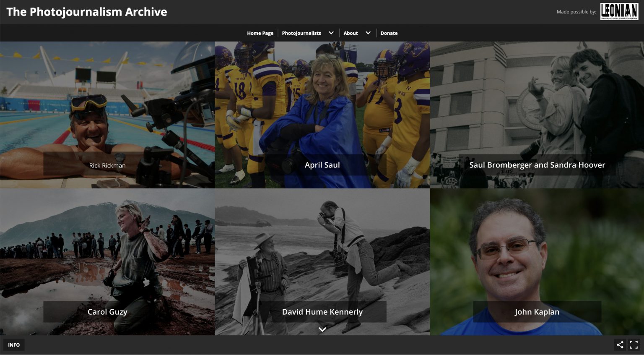Open the share options icon
644x355 pixels.
point(620,345)
